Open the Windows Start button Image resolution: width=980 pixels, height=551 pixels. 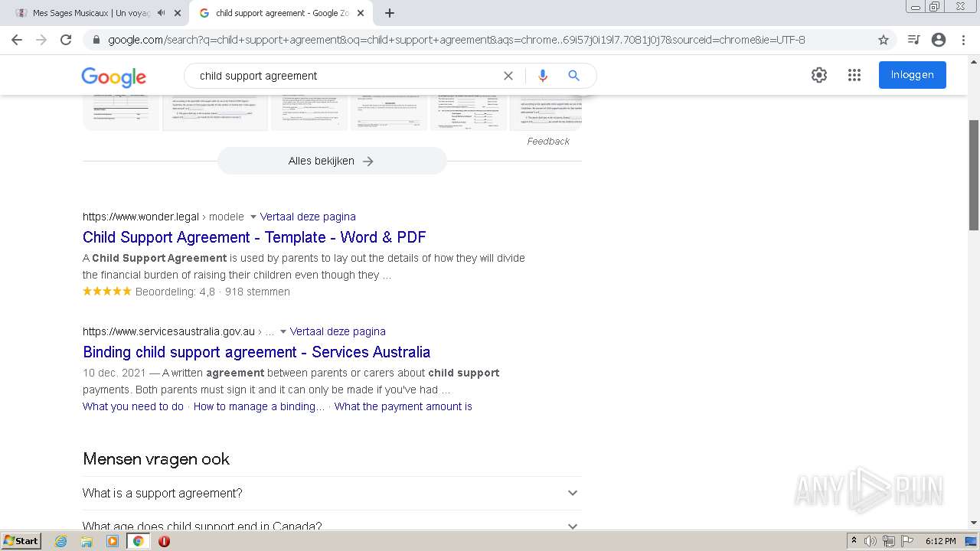pos(21,541)
